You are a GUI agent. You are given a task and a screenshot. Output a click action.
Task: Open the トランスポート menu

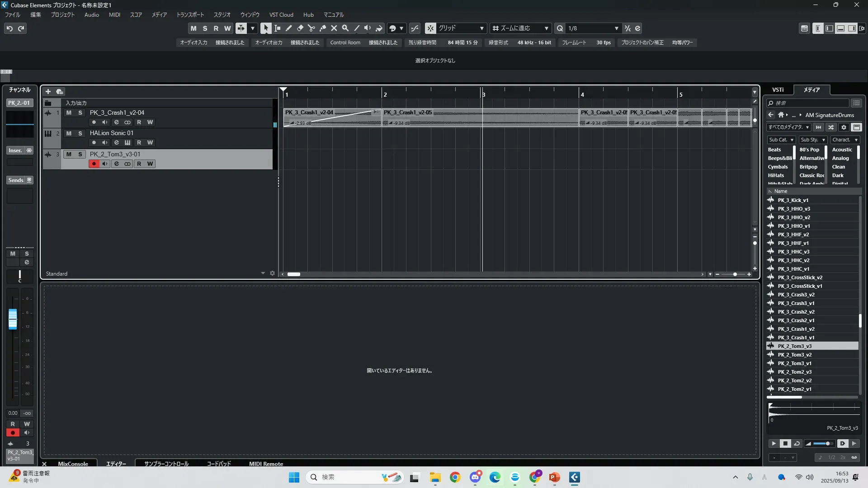coord(190,14)
